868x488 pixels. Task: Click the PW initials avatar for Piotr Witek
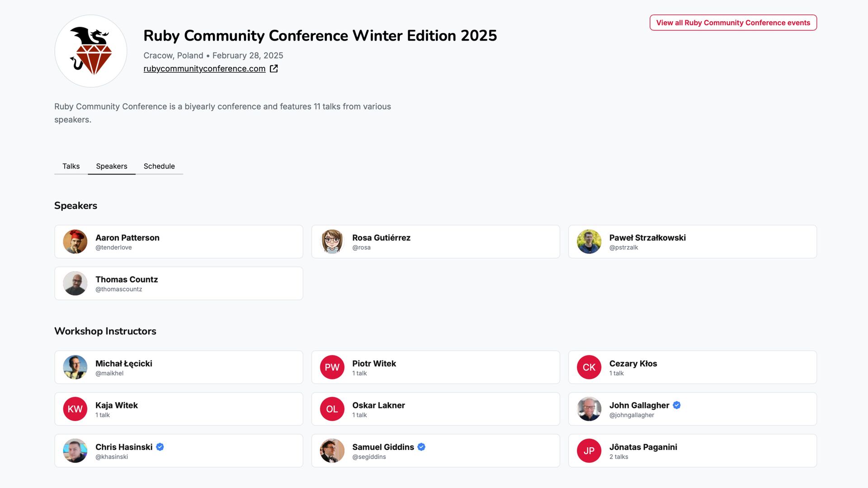click(332, 367)
